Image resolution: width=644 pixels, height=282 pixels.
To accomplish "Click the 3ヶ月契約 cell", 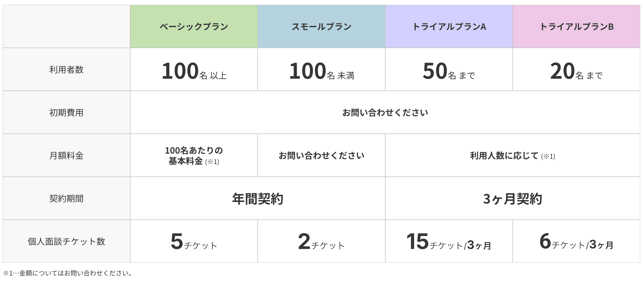I will pyautogui.click(x=513, y=198).
